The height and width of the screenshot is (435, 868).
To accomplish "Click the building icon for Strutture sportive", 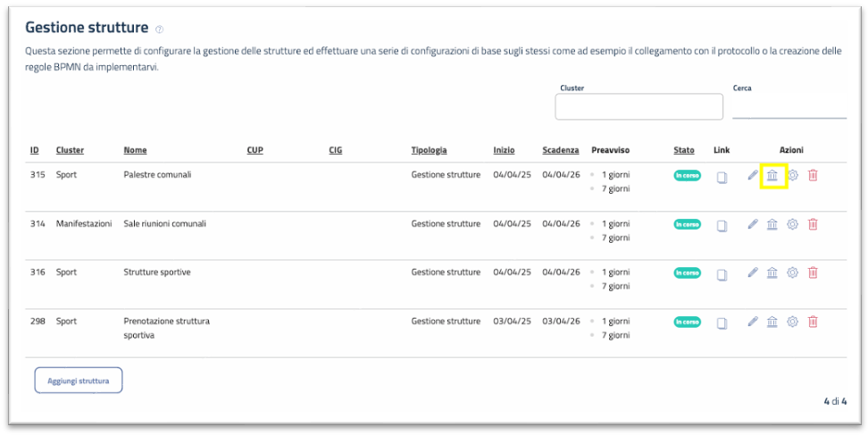I will pos(772,272).
